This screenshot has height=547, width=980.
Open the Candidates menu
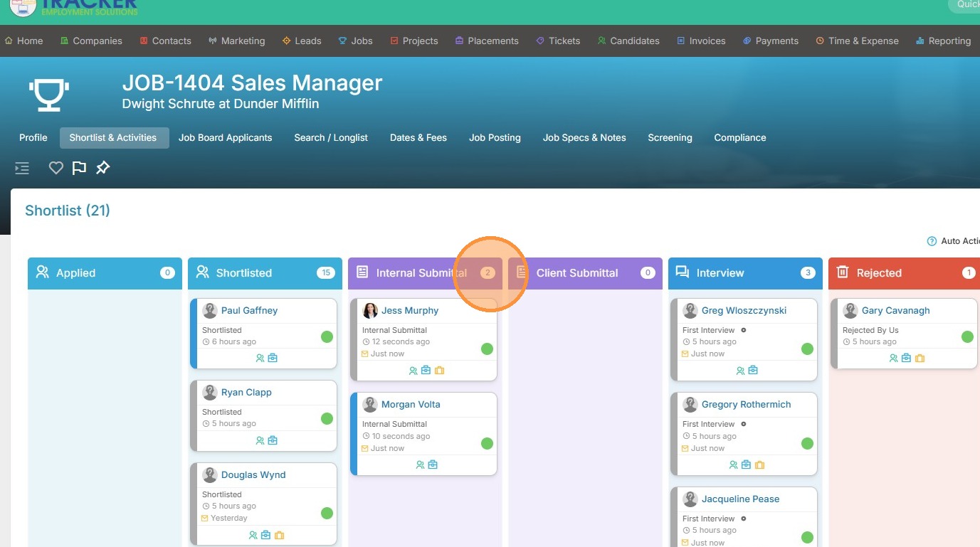(x=629, y=41)
